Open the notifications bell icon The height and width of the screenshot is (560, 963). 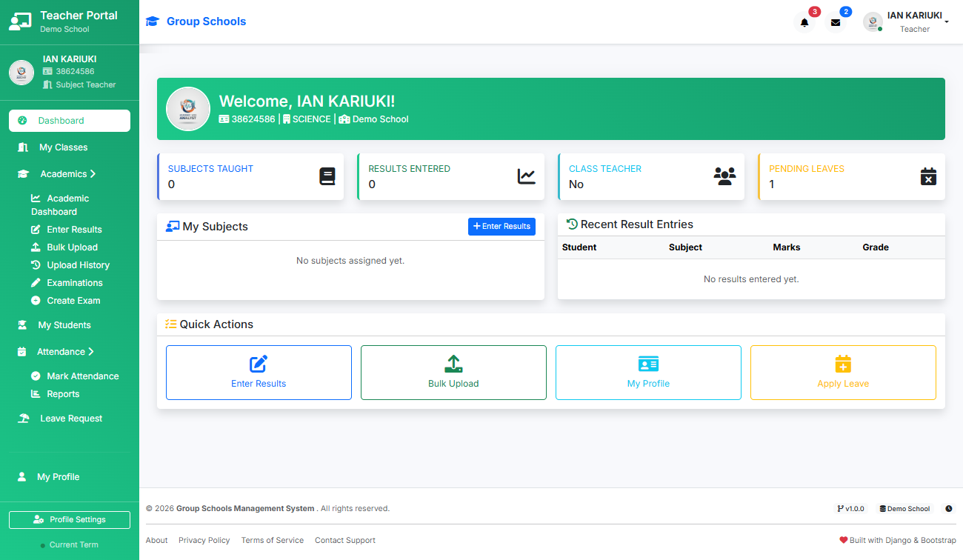pos(804,22)
